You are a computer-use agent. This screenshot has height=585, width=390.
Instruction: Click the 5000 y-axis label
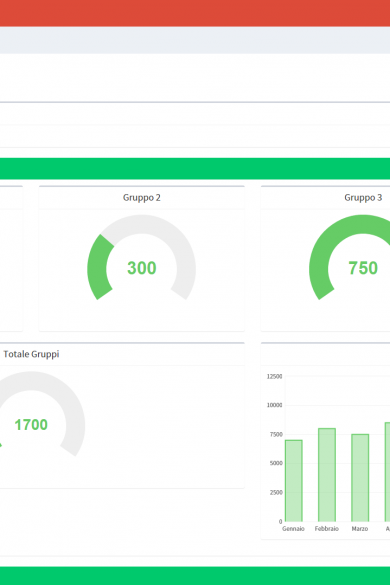(x=276, y=463)
